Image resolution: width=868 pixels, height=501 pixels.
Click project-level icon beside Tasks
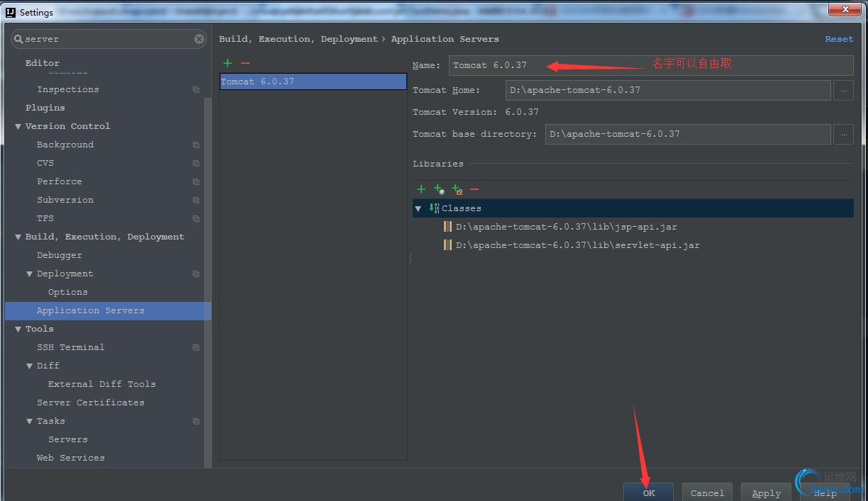coord(196,422)
